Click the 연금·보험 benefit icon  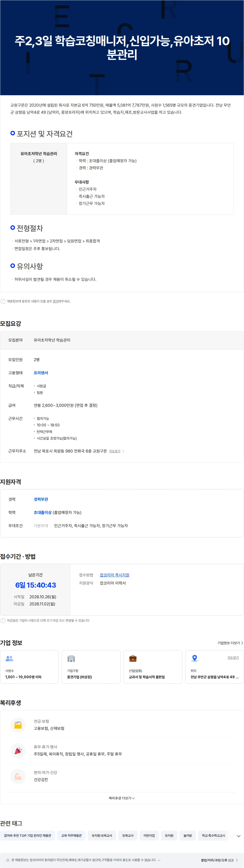click(18, 725)
